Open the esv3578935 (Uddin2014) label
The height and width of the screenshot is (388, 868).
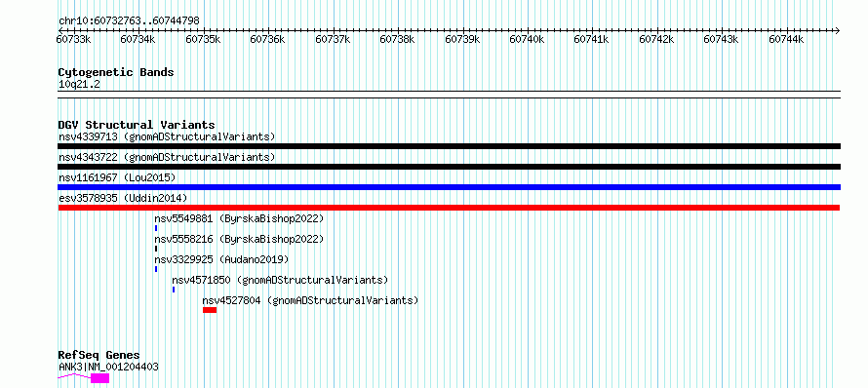pyautogui.click(x=123, y=198)
